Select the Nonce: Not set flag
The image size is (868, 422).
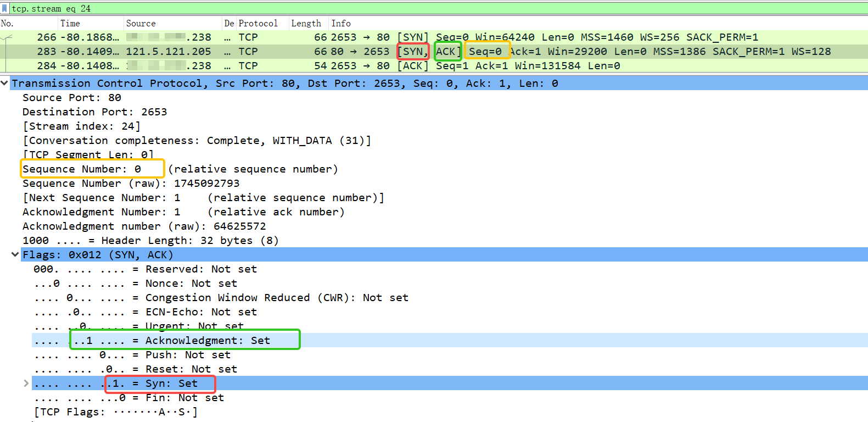point(135,283)
